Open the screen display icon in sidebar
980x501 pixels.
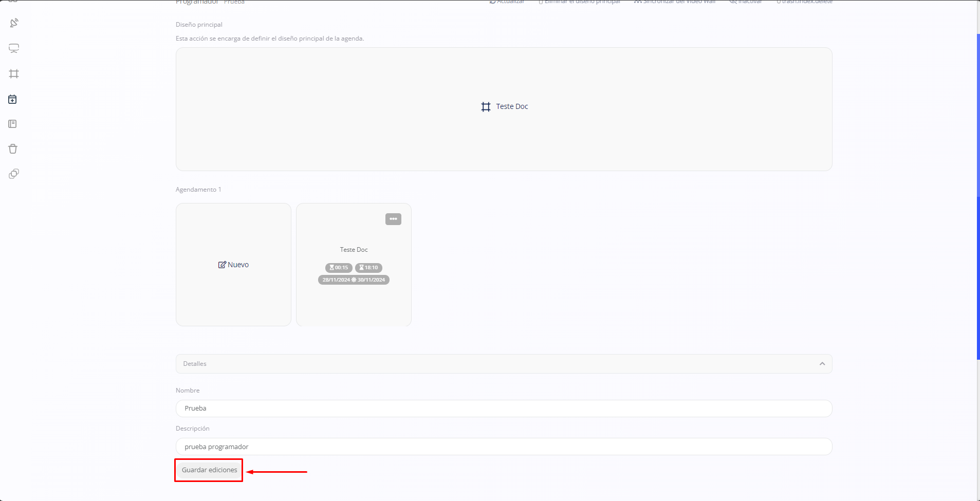[14, 48]
